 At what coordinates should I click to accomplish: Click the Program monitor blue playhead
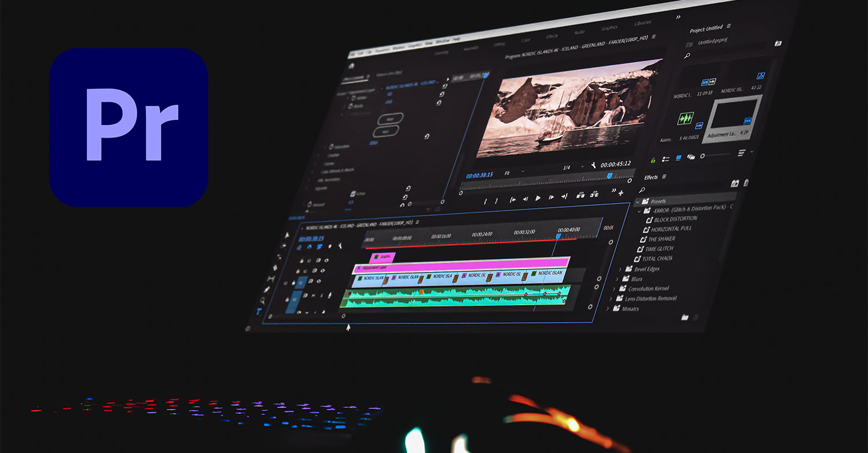[x=610, y=175]
